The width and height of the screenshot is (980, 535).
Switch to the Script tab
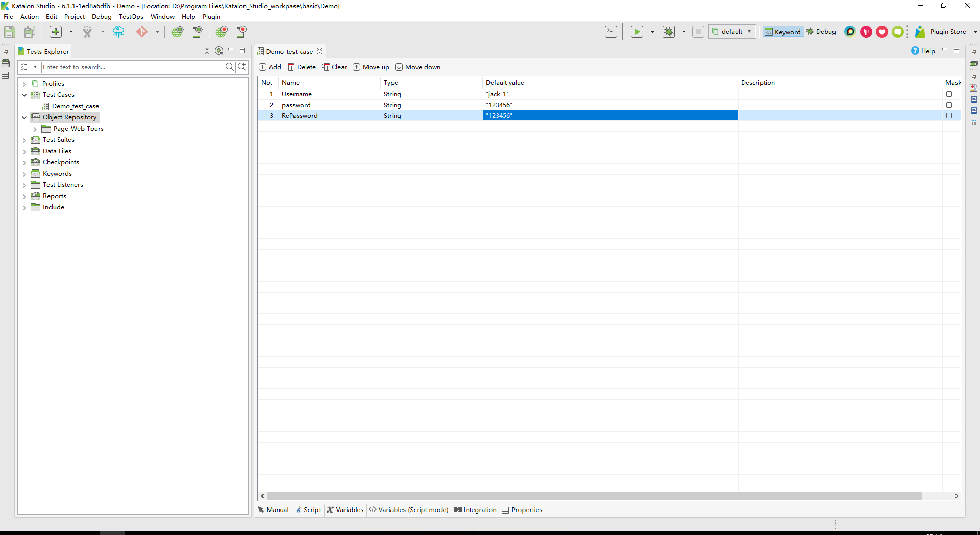(308, 510)
